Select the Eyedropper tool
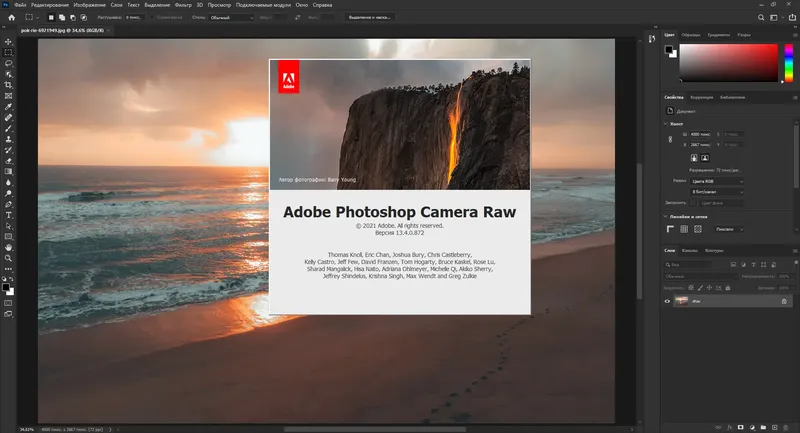 point(9,106)
